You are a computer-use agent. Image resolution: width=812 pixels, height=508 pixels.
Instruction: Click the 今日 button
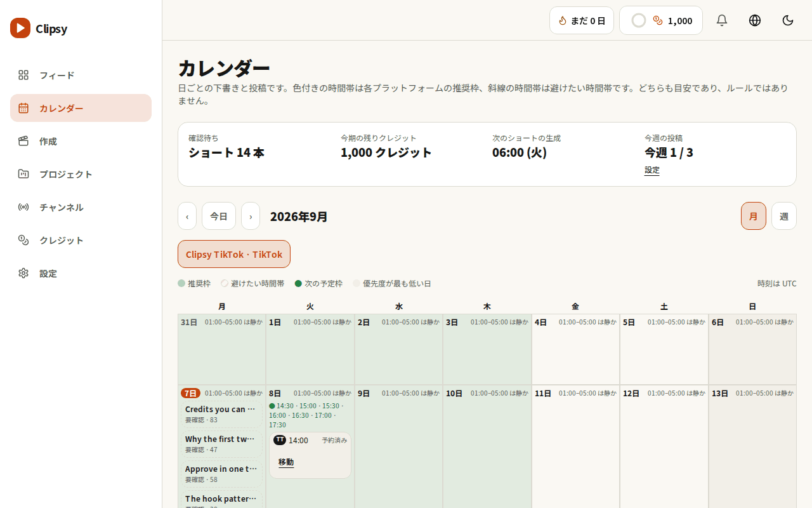[219, 216]
